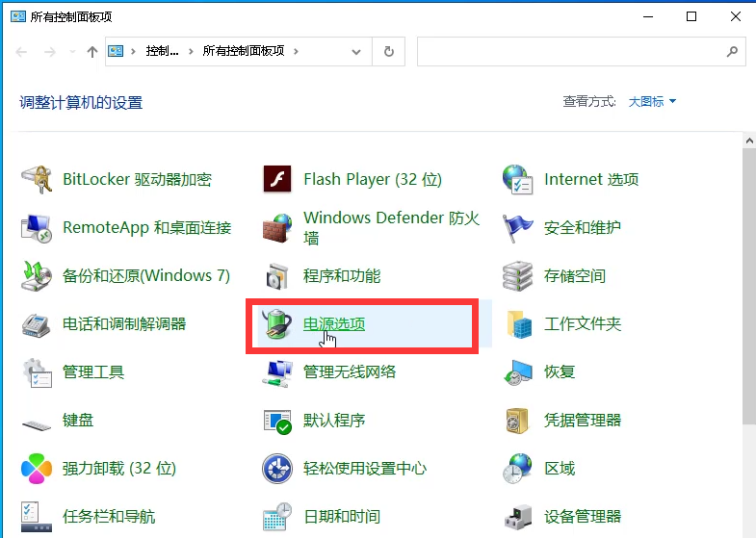756x538 pixels.
Task: Open Flash Player (32 位) icon
Action: [277, 180]
